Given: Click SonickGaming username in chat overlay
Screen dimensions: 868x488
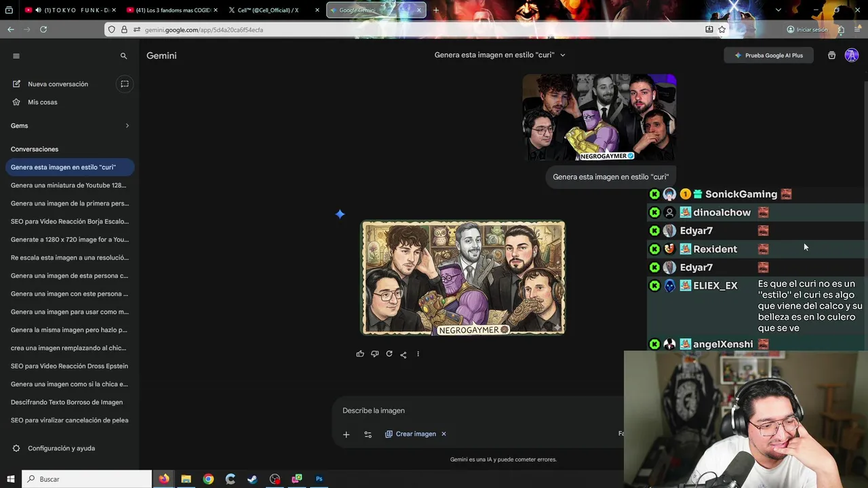Looking at the screenshot, I should click(x=741, y=195).
